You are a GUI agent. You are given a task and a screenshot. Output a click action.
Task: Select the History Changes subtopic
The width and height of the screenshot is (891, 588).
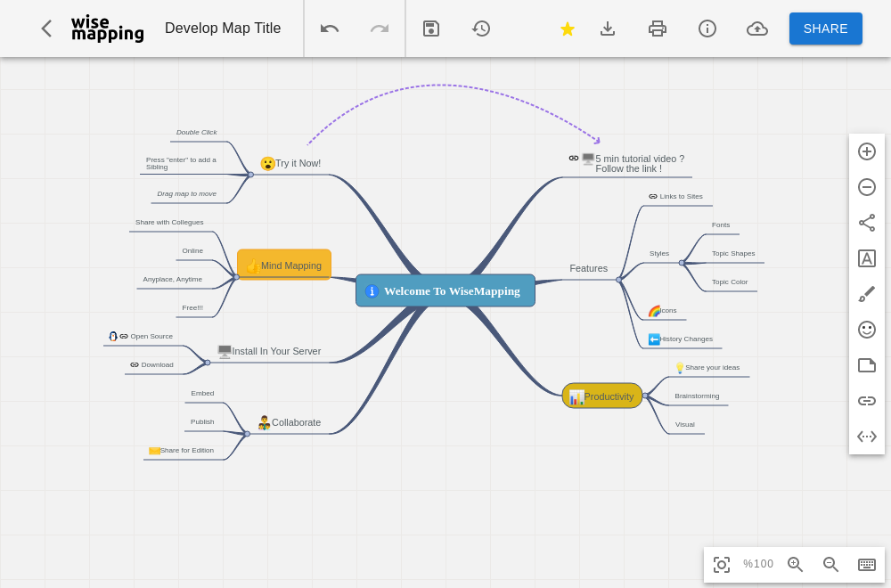686,339
